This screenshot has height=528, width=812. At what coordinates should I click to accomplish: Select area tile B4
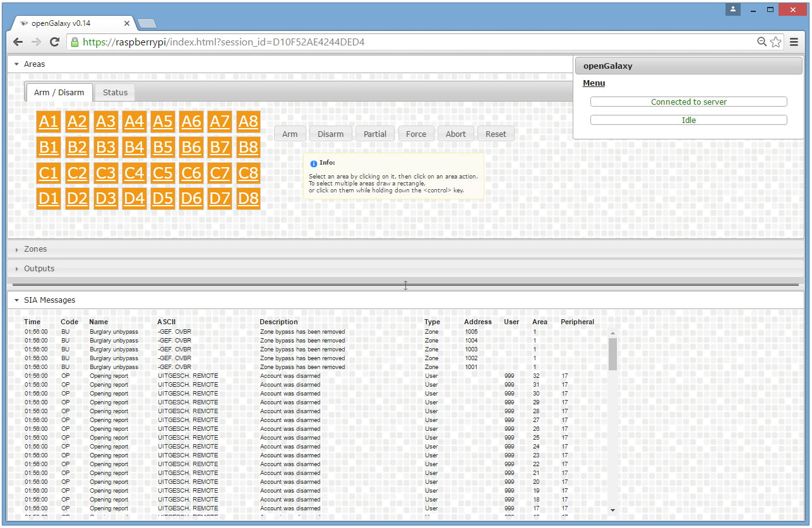click(x=134, y=147)
